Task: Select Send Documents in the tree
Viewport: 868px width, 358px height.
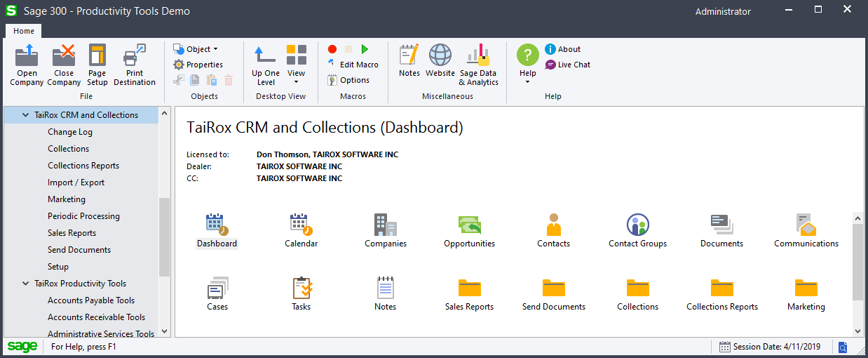Action: tap(79, 250)
